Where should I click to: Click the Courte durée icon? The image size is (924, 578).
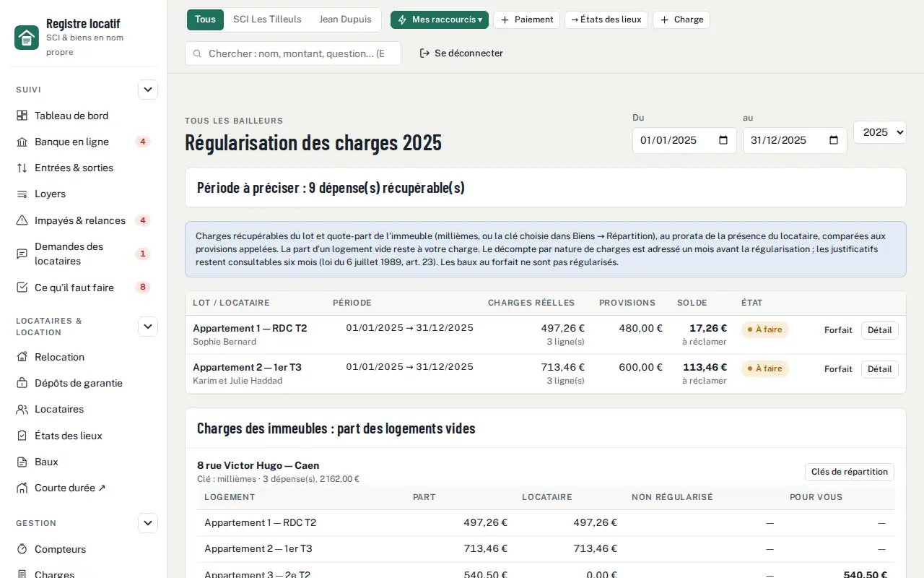coord(22,488)
